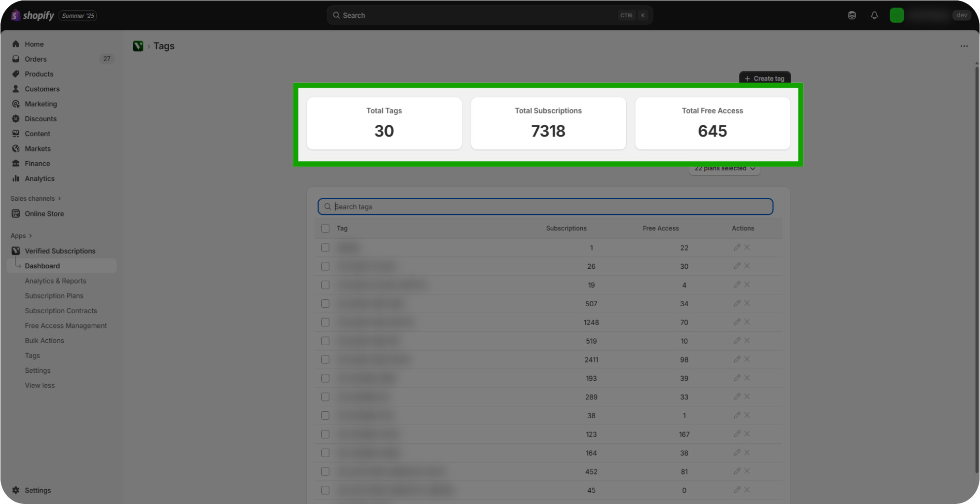Click the Home icon in sidebar
980x504 pixels.
coord(16,44)
